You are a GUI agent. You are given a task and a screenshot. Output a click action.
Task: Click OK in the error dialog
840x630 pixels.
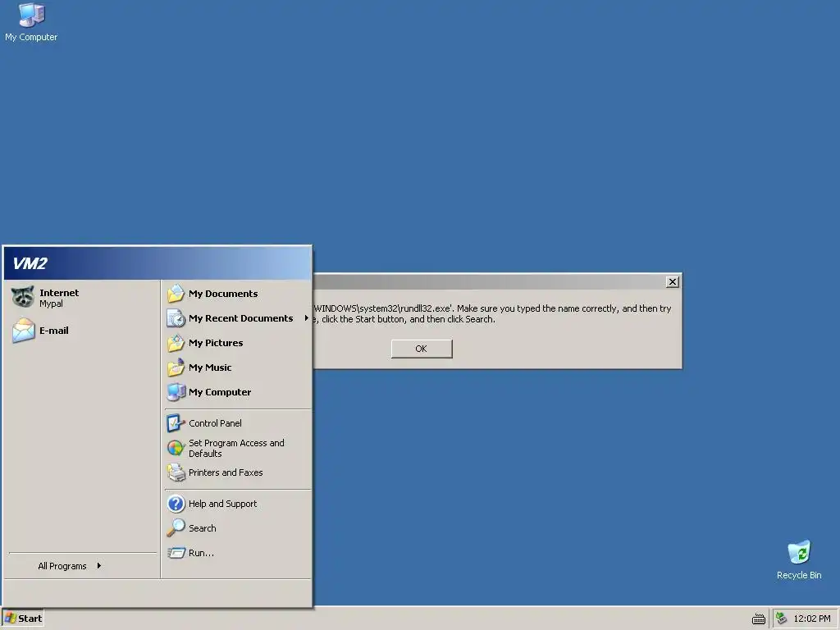click(422, 349)
